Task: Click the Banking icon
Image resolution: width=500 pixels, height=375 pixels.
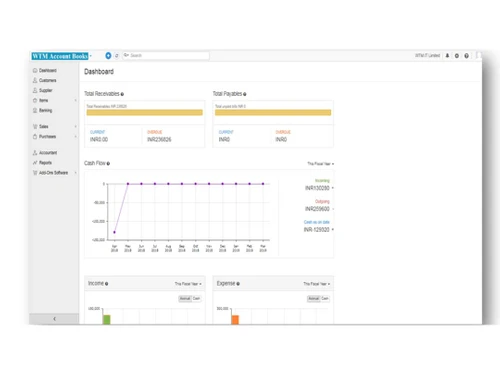Action: pyautogui.click(x=35, y=110)
